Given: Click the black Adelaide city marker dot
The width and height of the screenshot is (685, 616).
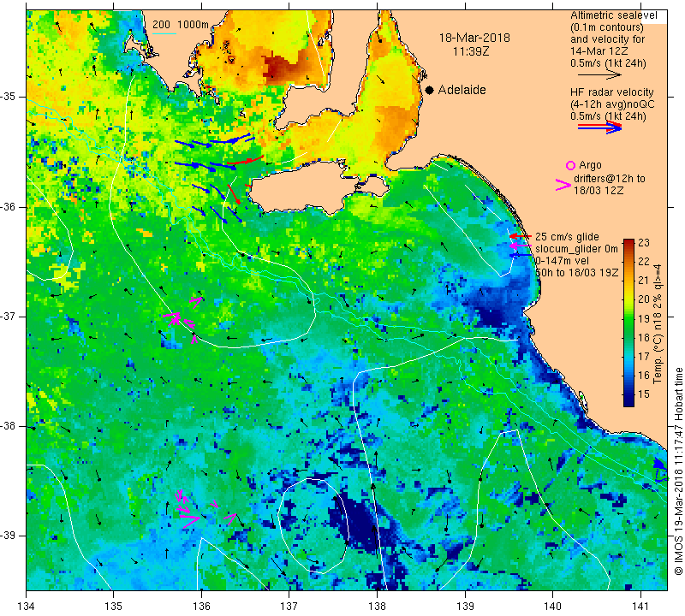Looking at the screenshot, I should click(x=430, y=90).
